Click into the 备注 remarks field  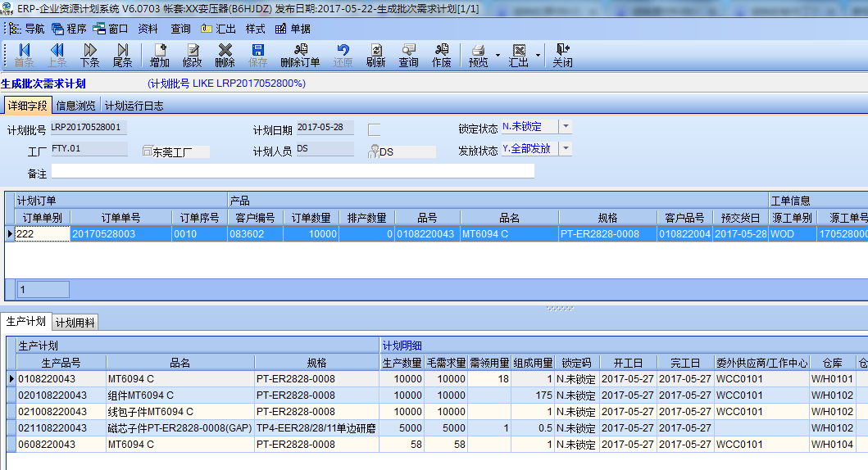293,171
